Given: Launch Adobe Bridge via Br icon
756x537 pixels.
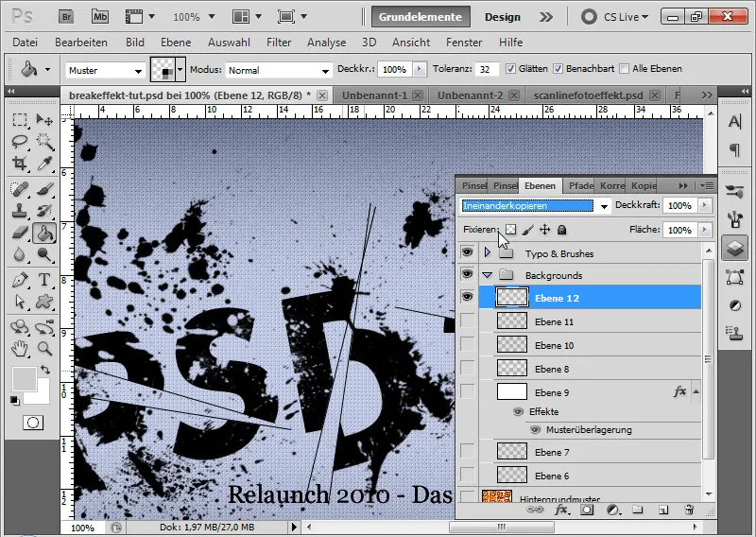Looking at the screenshot, I should pos(66,17).
